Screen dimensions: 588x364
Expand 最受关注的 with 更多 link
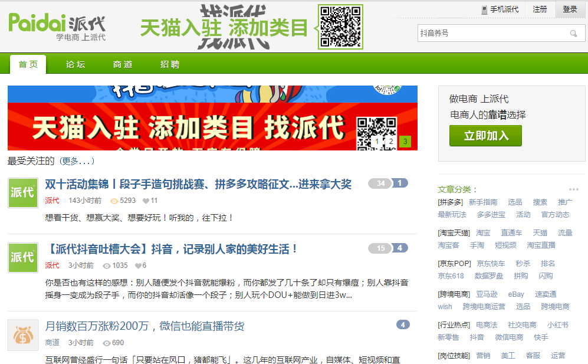tap(77, 161)
